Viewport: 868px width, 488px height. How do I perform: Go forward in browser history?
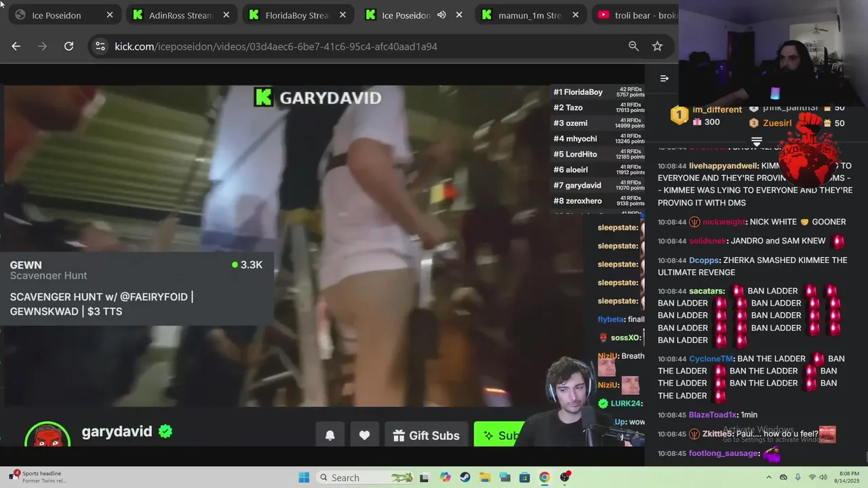point(42,46)
